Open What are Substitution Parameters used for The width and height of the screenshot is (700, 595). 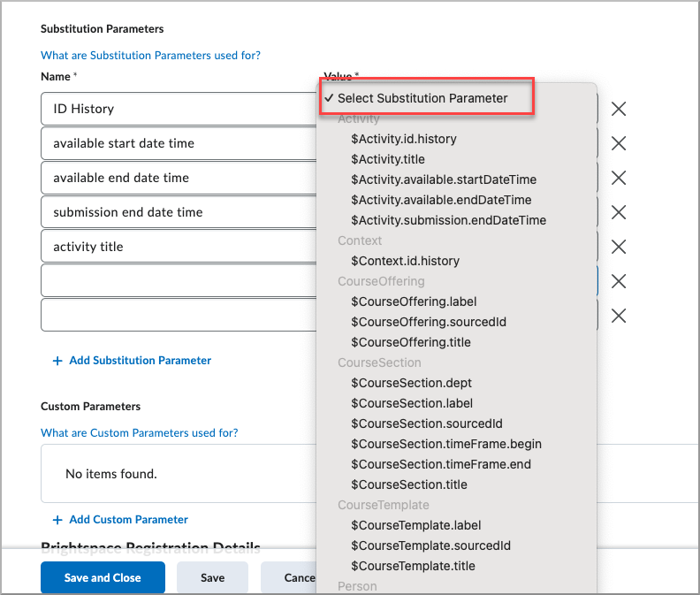pos(150,55)
